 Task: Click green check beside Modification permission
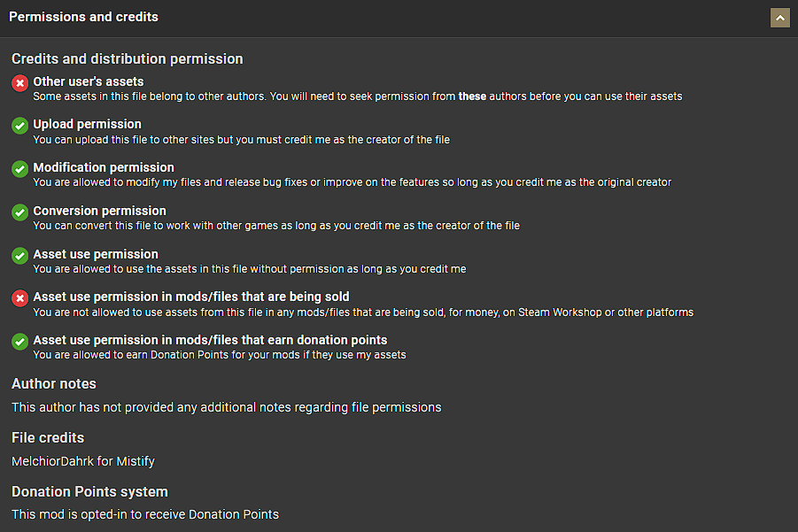tap(19, 169)
